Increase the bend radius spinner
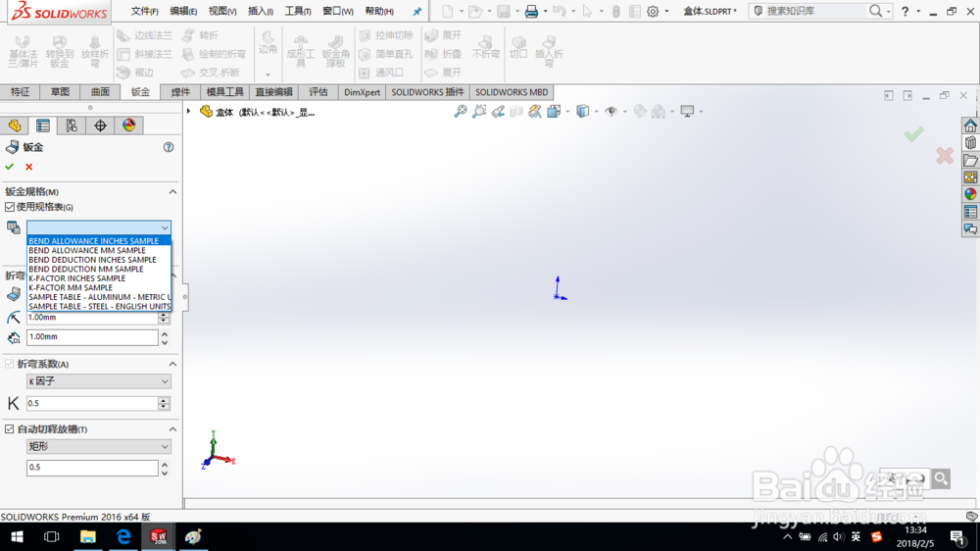980x551 pixels. 164,314
